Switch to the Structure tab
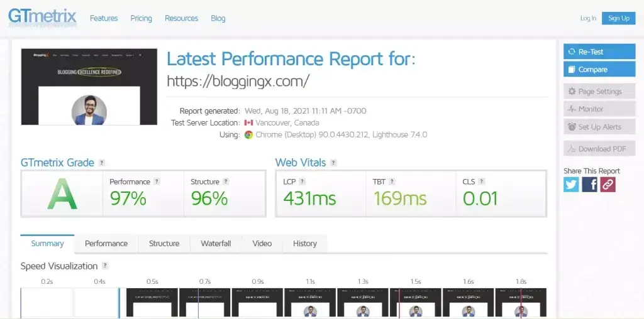This screenshot has height=319, width=644. click(x=164, y=244)
